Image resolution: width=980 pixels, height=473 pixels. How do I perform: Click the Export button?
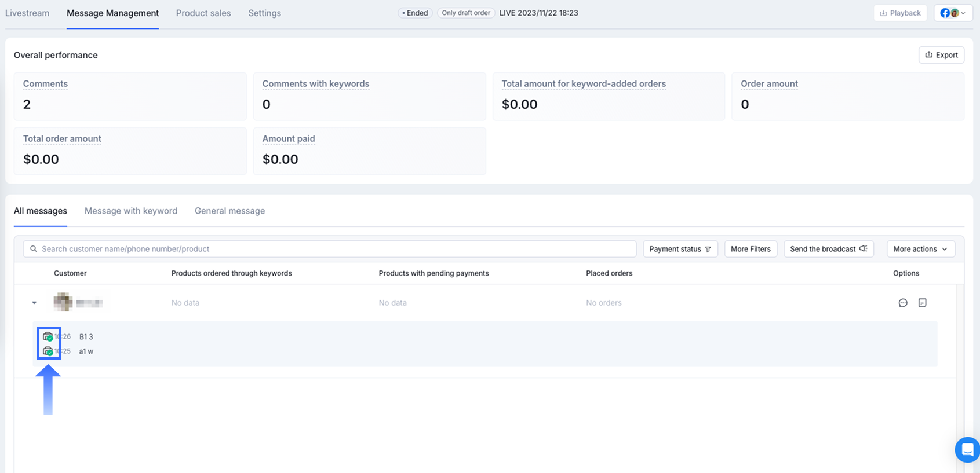coord(941,55)
